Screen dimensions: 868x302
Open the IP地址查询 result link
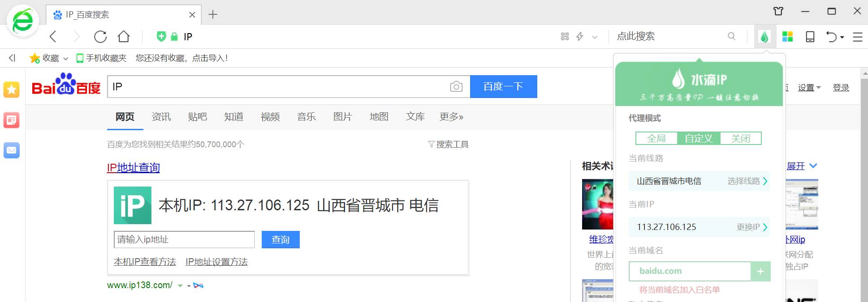(134, 168)
